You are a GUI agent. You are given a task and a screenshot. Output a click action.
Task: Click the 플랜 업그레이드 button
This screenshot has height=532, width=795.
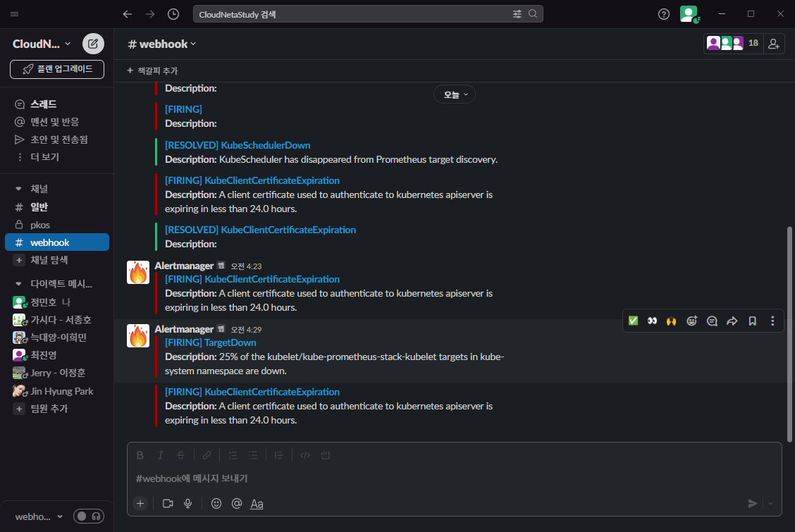[x=56, y=69]
